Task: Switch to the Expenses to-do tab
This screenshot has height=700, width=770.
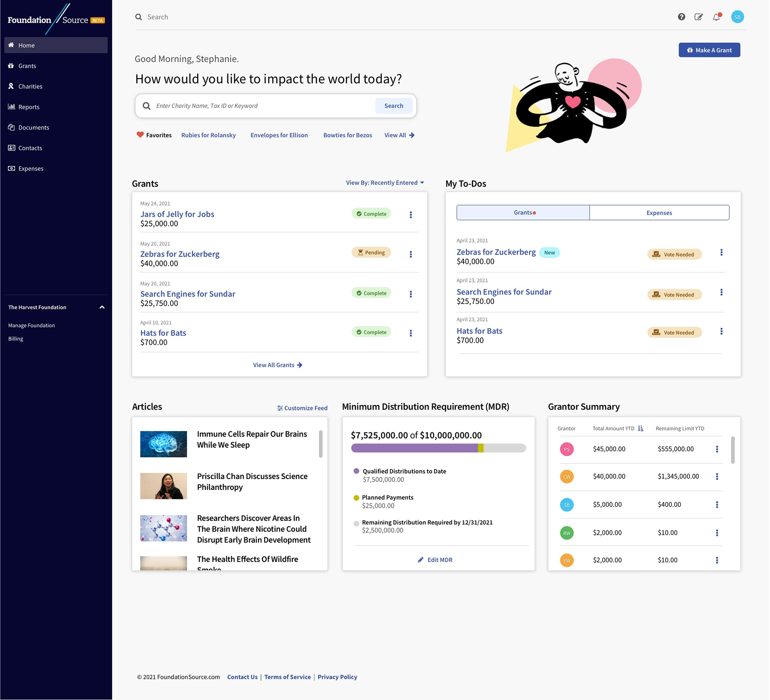Action: click(x=659, y=213)
